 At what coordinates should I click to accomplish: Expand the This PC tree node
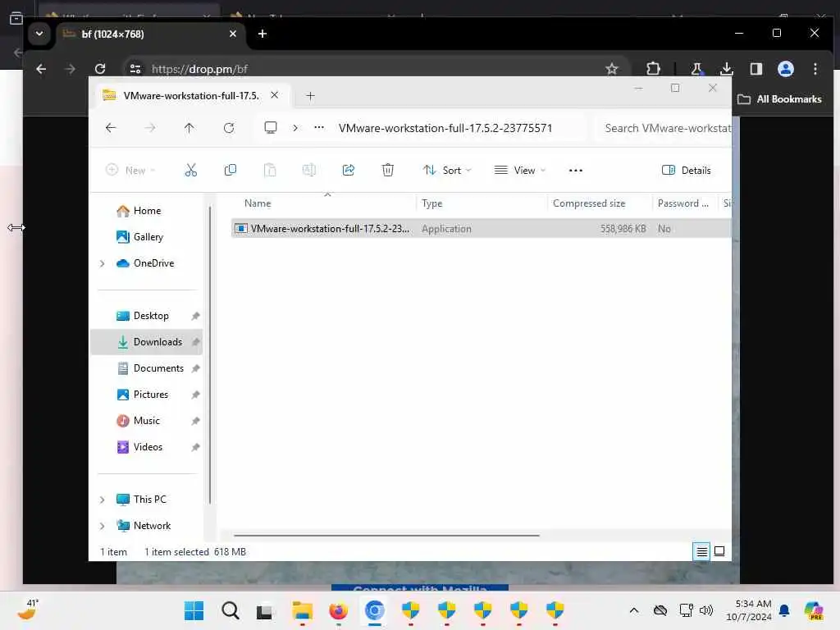coord(102,500)
